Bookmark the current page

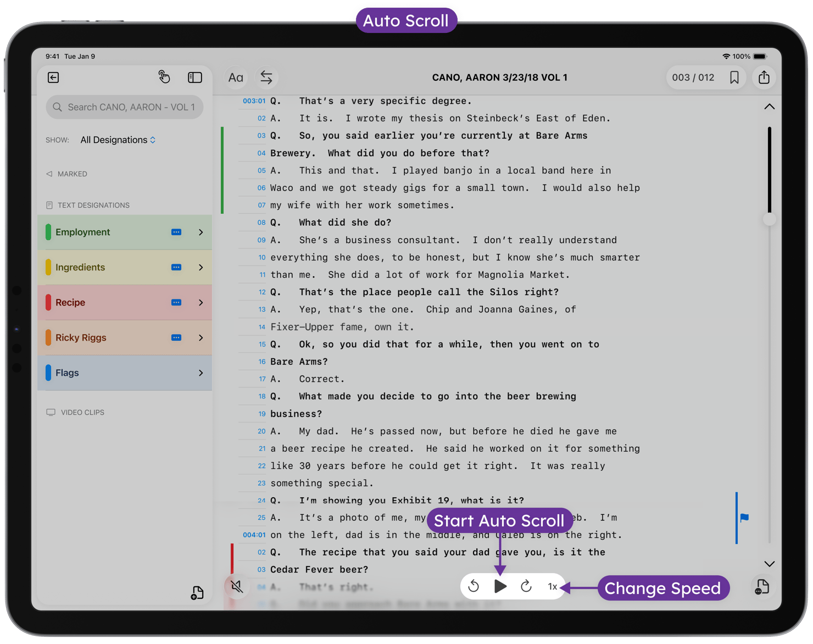coord(734,77)
